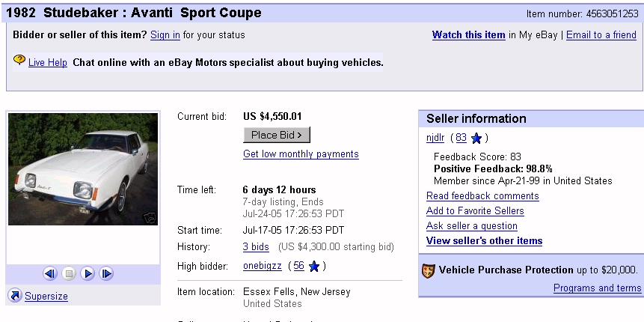644x322 pixels.
Task: Click the Supersize arrow icon
Action: click(14, 296)
